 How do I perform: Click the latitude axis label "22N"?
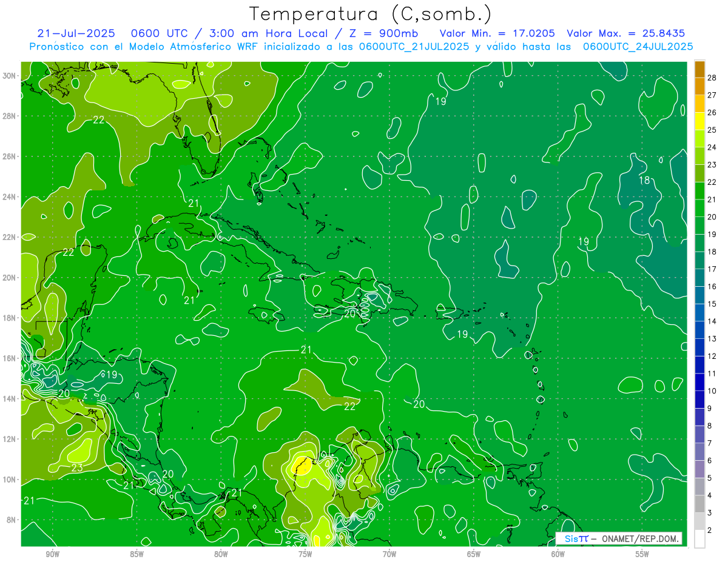pyautogui.click(x=10, y=237)
